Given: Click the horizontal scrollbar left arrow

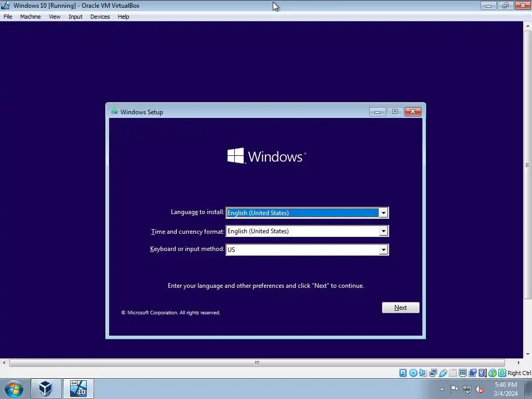Looking at the screenshot, I should (4, 363).
